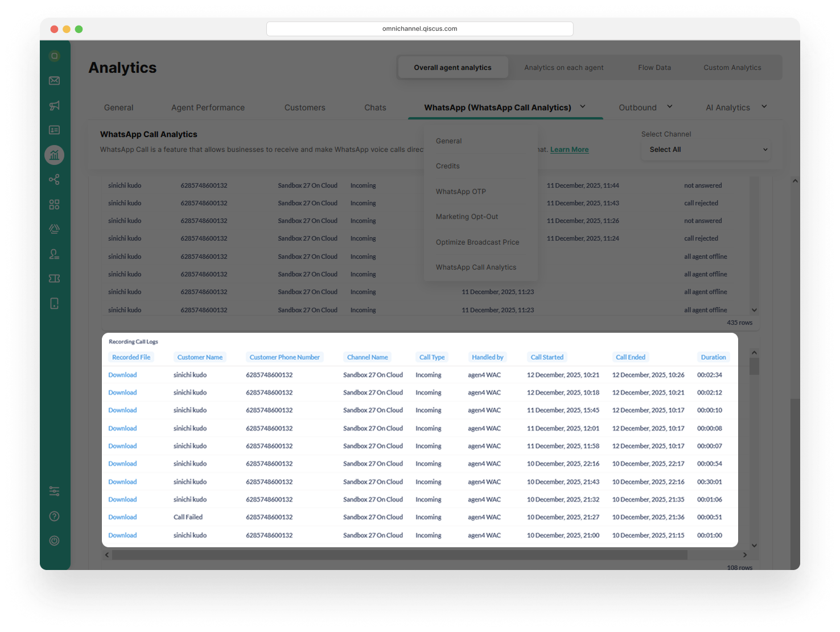840x632 pixels.
Task: Open the ticket icon in the sidebar
Action: tap(55, 279)
